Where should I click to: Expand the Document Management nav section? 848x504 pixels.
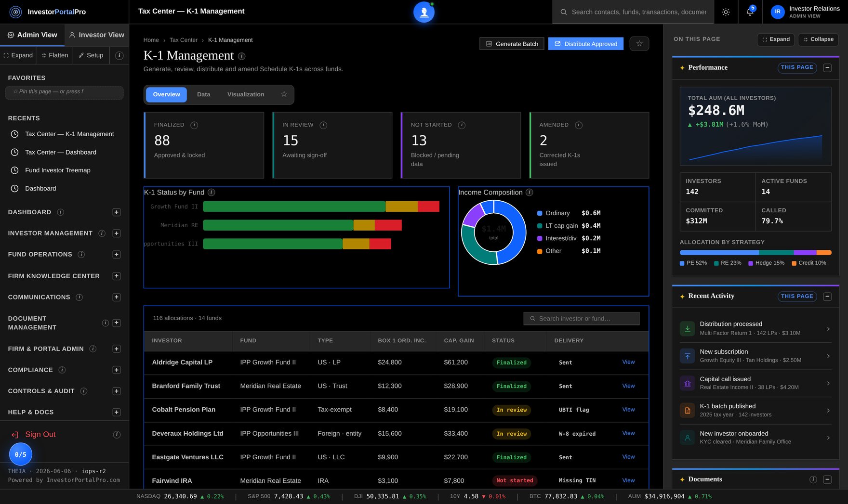point(117,323)
